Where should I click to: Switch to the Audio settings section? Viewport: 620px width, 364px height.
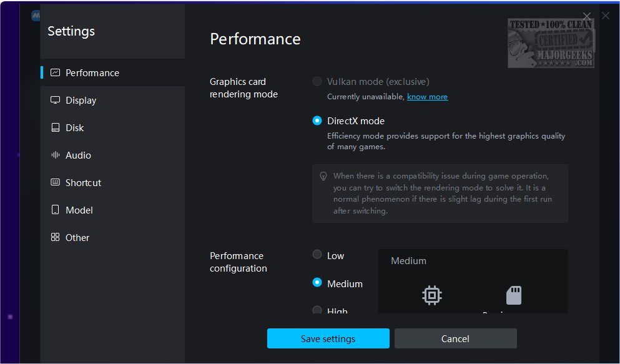tap(78, 155)
